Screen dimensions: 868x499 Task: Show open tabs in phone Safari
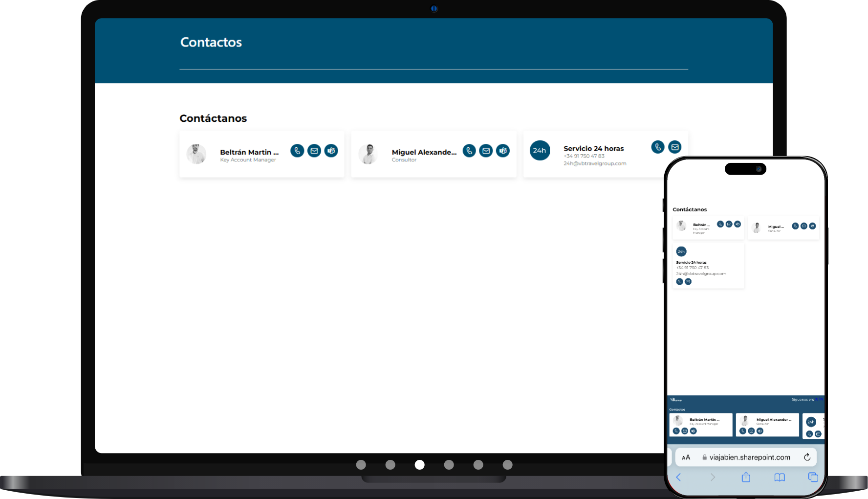click(813, 477)
